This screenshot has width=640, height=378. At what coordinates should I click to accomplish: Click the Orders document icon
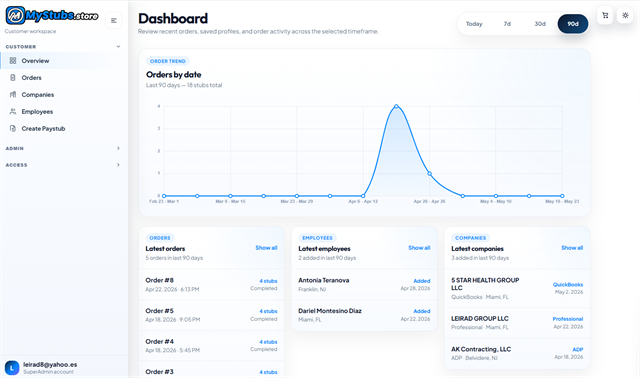point(13,78)
